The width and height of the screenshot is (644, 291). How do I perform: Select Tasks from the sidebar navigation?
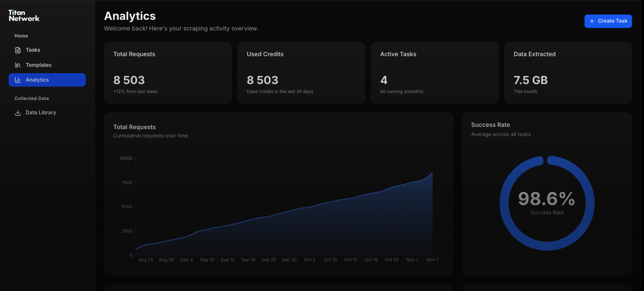click(33, 50)
